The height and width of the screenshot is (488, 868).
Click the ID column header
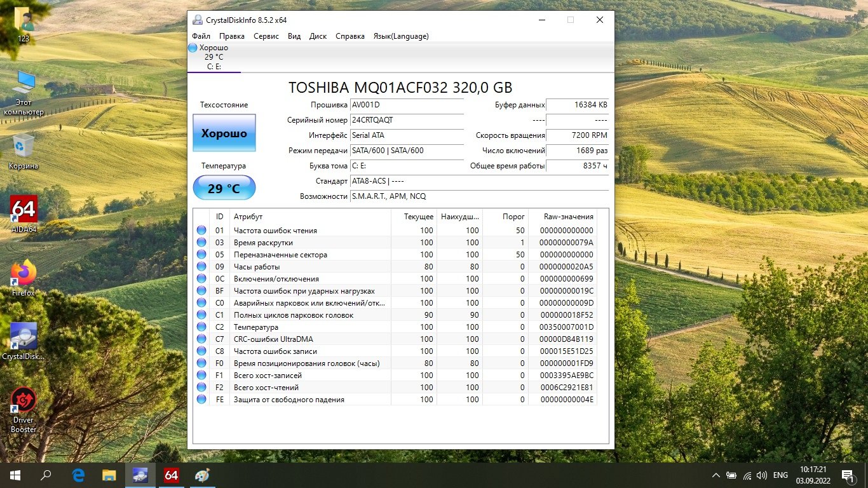click(x=220, y=217)
